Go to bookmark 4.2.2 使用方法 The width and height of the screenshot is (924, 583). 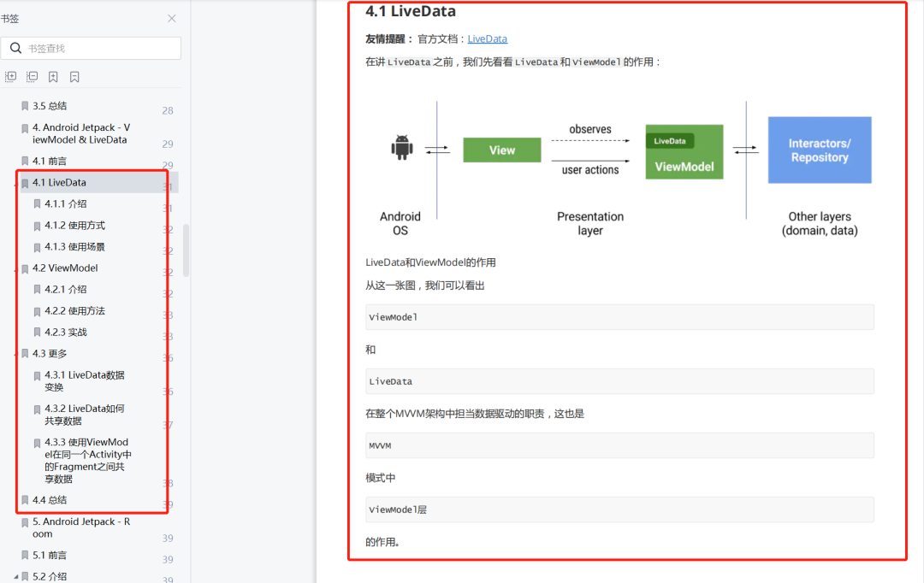coord(74,311)
